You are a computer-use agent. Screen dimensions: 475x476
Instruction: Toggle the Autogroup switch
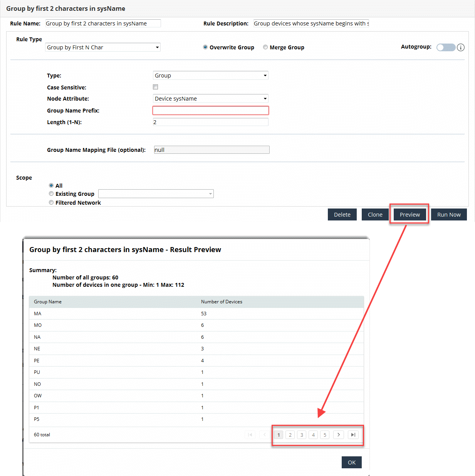tap(446, 47)
